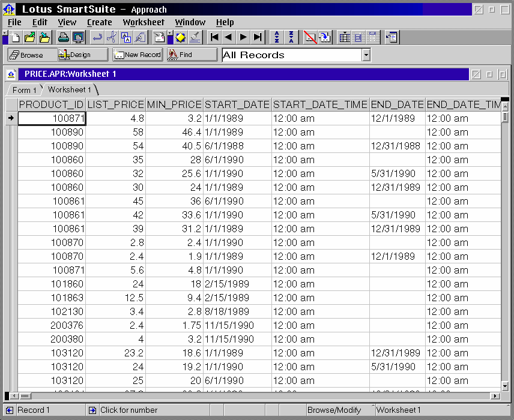This screenshot has height=420, width=514.
Task: Click the Browse/Modify status bar button
Action: [x=339, y=410]
